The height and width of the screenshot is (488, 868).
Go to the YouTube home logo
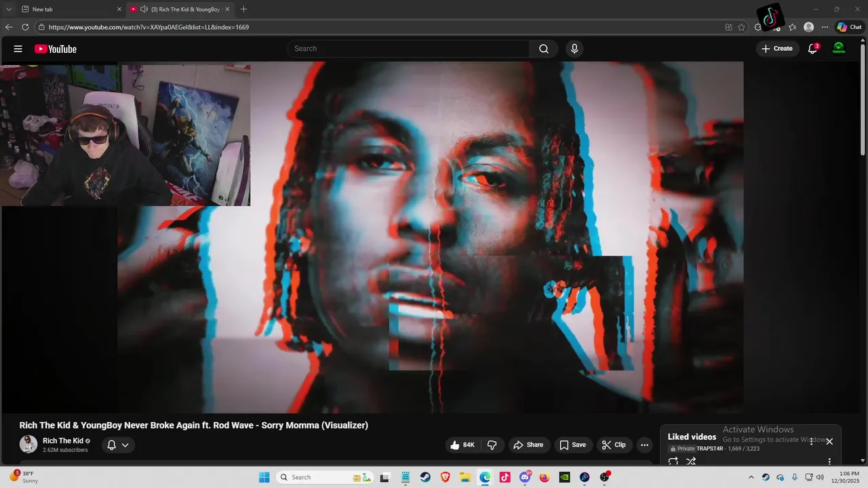56,49
